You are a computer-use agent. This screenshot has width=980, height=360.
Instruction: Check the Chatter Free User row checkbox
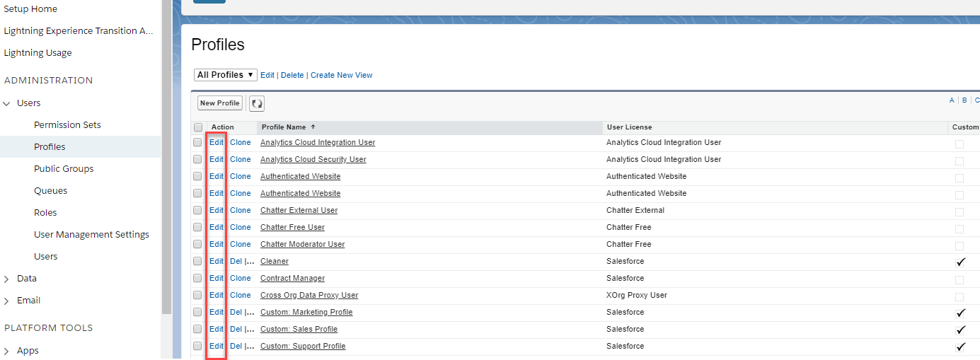(197, 227)
